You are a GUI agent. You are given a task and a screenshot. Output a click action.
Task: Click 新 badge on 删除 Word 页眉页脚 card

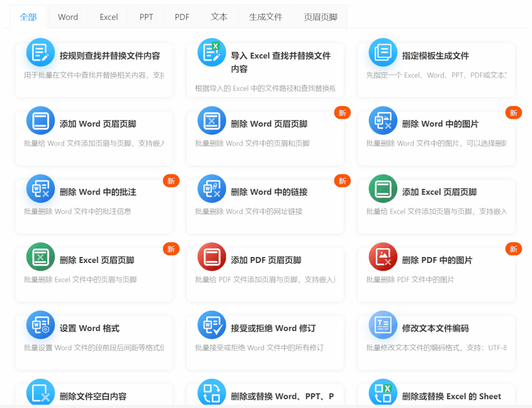point(342,113)
